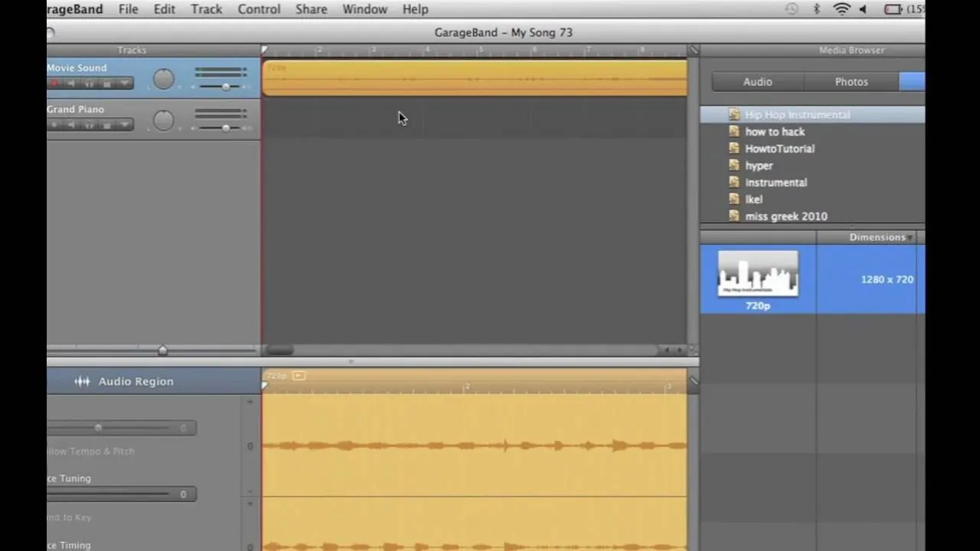Select the orange Movie Sound region in timeline

pyautogui.click(x=475, y=78)
